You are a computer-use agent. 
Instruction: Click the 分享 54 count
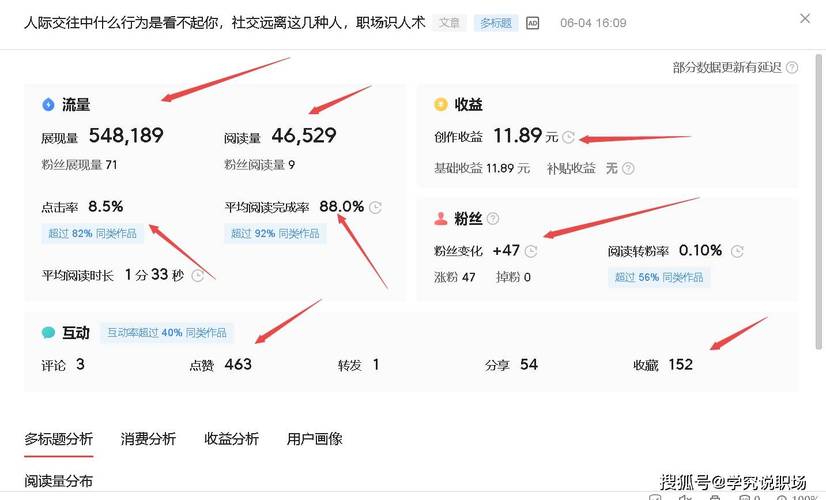(x=529, y=365)
